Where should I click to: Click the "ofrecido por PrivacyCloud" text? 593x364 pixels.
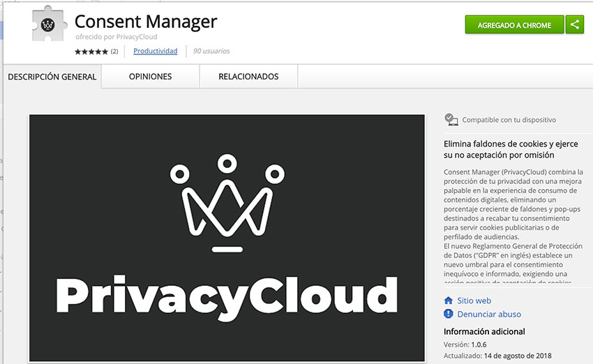[116, 37]
